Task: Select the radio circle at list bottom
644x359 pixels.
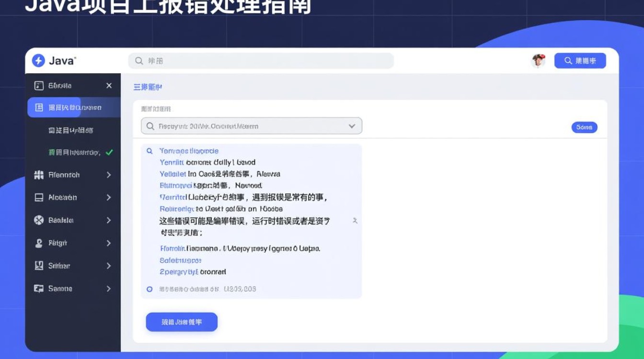Action: click(149, 289)
